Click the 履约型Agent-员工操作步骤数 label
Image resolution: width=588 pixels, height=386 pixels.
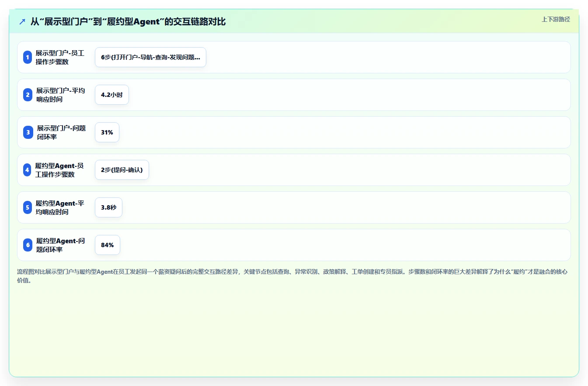pyautogui.click(x=59, y=170)
